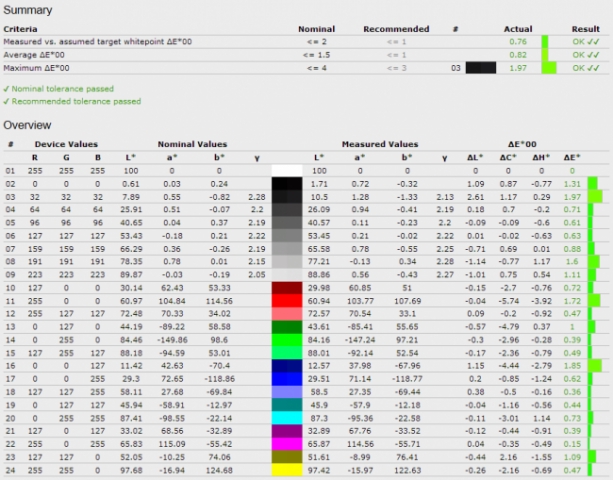Click the green ΔE bar for row 16
The height and width of the screenshot is (480, 613).
(594, 365)
